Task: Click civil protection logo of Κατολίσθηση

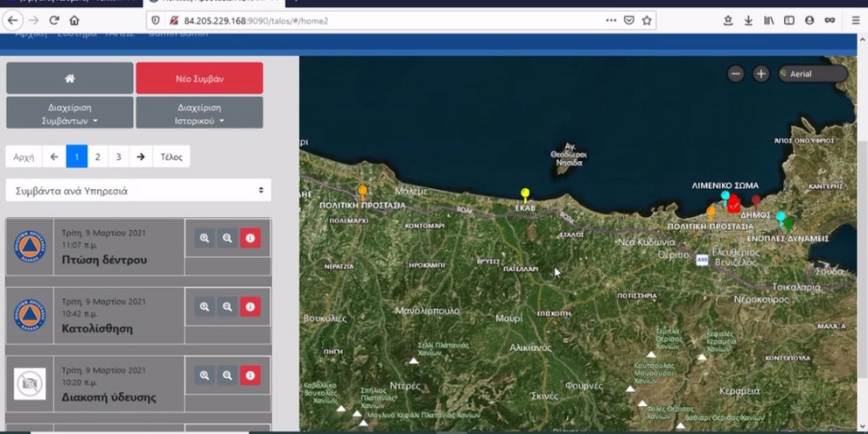Action: [30, 315]
